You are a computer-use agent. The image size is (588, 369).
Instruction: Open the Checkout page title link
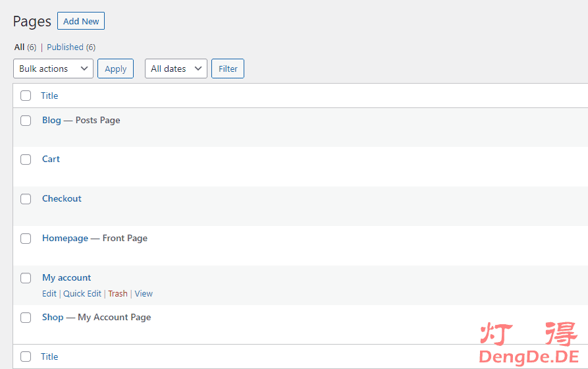pyautogui.click(x=62, y=198)
